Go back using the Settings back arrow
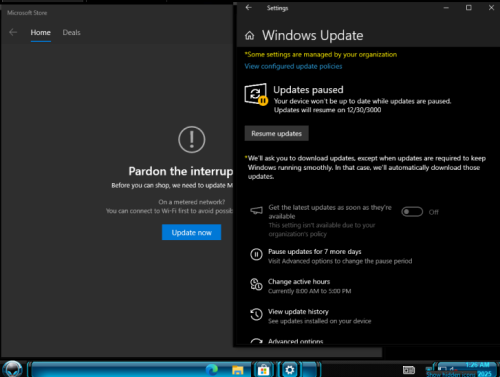Screen dimensions: 500x377 (249, 8)
